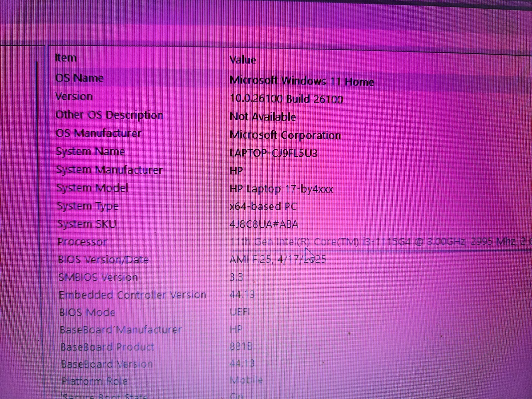This screenshot has height=399, width=532.
Task: Select the BaseBoard Version row label
Action: [106, 364]
